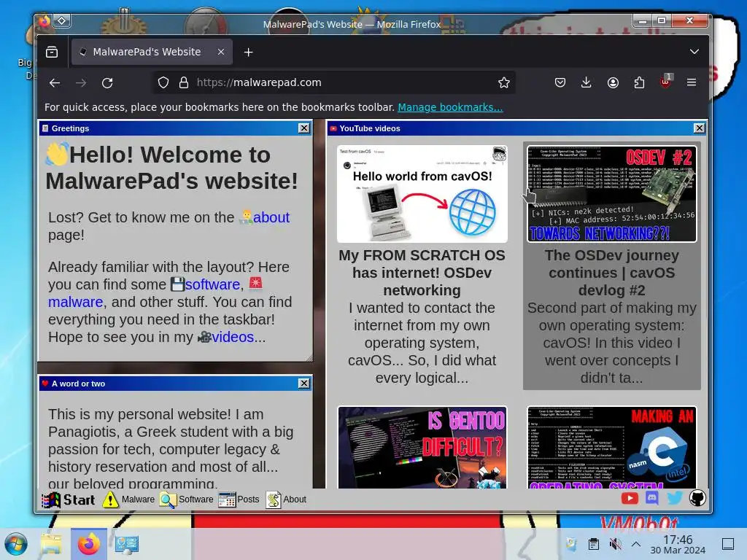Open Malware in the website taskbar

tap(129, 499)
